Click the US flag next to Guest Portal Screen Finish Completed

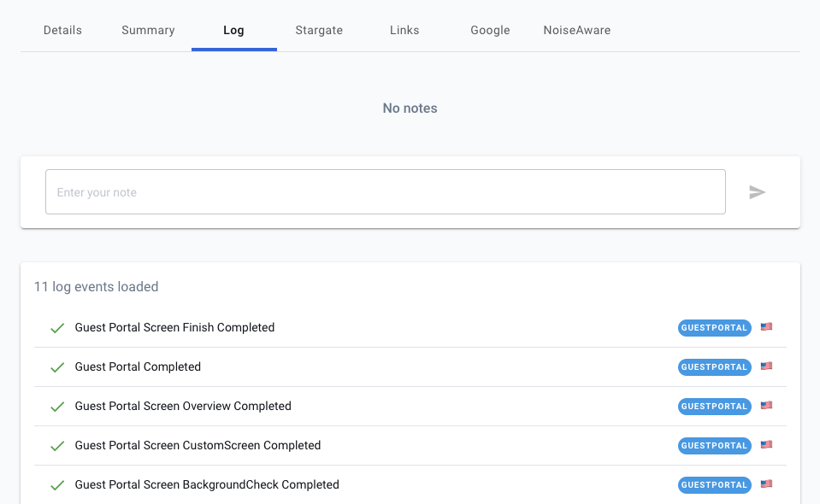coord(765,327)
